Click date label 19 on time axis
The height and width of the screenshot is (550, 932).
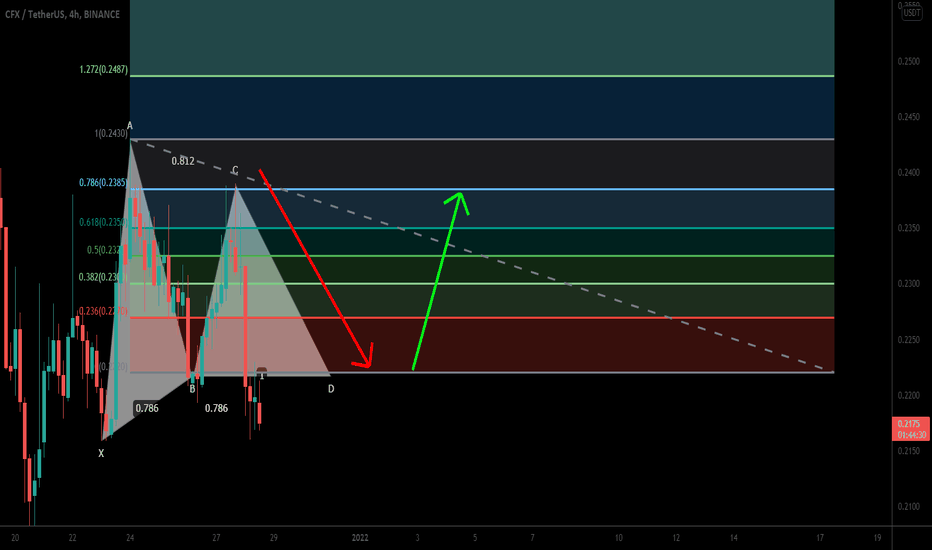tap(878, 538)
